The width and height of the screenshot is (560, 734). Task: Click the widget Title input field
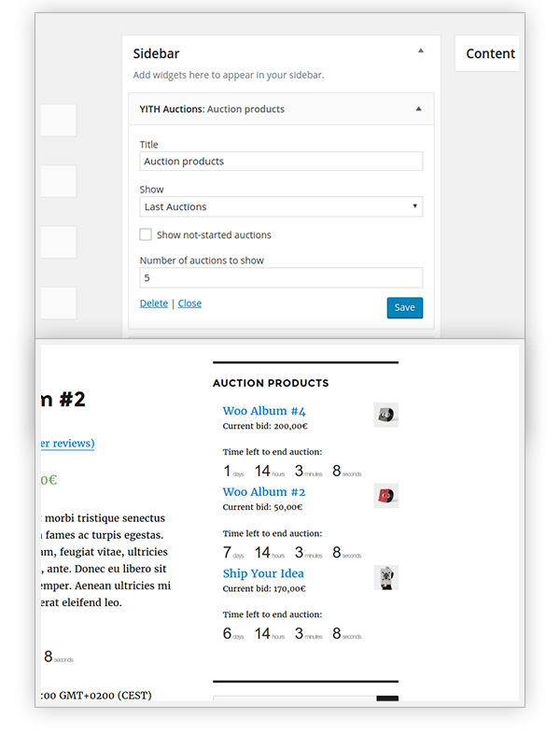click(281, 161)
